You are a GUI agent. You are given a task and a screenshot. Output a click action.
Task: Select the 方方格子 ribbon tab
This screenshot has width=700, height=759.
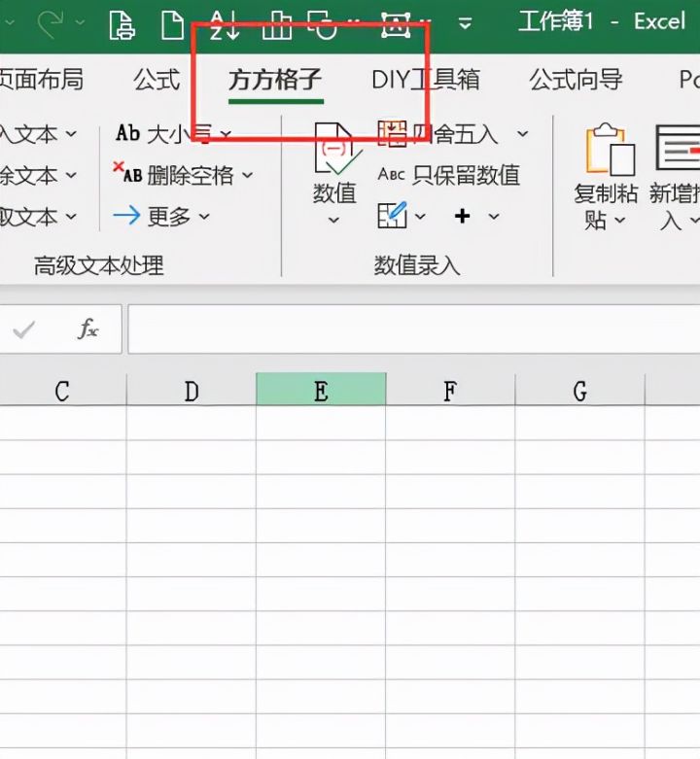click(275, 80)
